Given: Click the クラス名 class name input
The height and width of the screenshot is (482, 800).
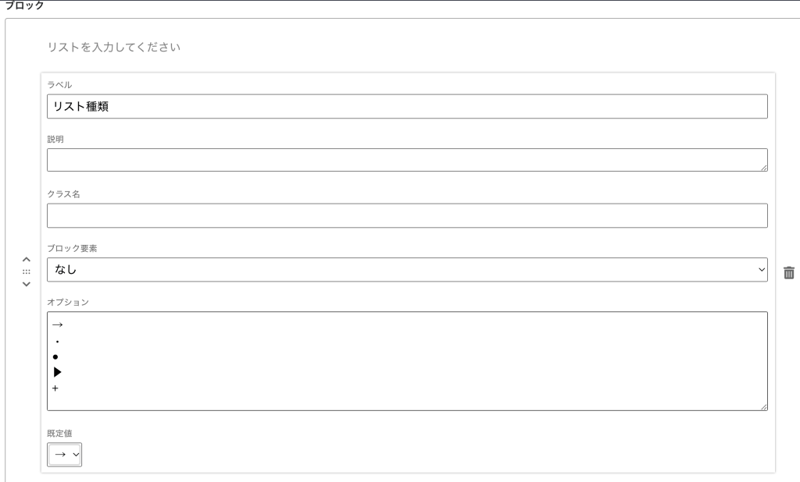Looking at the screenshot, I should click(407, 215).
